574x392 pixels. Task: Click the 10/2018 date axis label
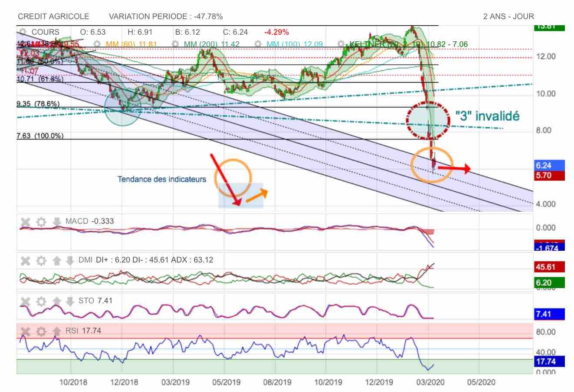pyautogui.click(x=73, y=382)
